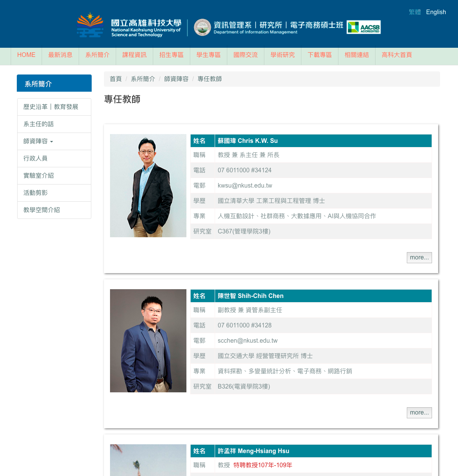Click email scchen@nkust.edu.tw
458x476 pixels.
click(x=248, y=341)
